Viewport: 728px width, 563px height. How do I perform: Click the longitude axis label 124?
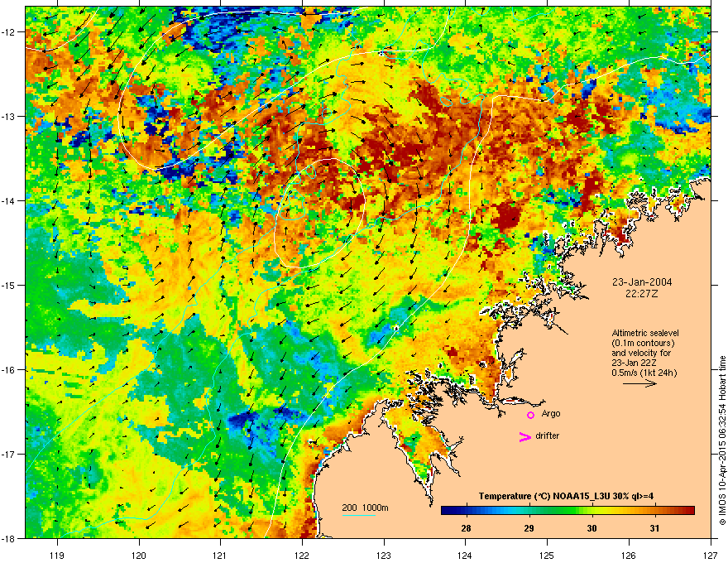(x=465, y=555)
